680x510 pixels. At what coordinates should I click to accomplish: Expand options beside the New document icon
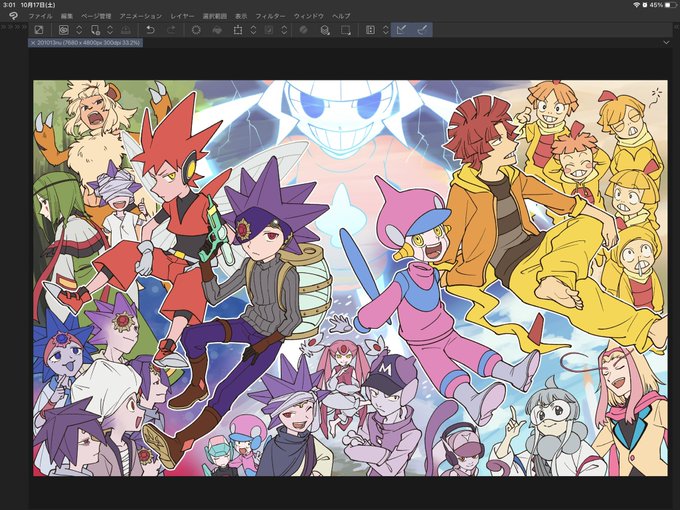(110, 30)
